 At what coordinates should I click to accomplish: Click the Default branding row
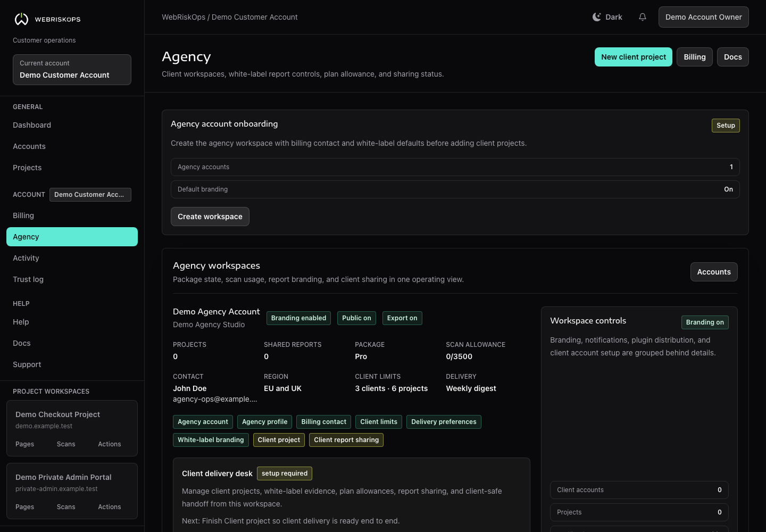pos(455,189)
